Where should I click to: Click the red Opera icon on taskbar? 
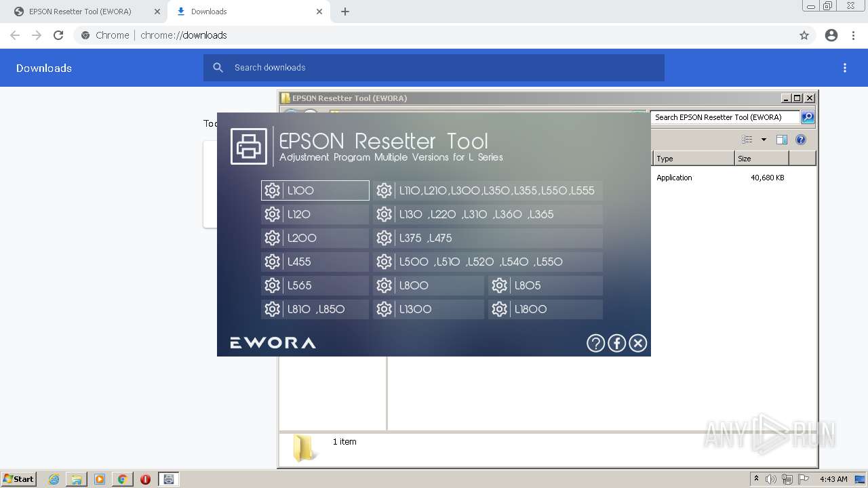[x=145, y=479]
